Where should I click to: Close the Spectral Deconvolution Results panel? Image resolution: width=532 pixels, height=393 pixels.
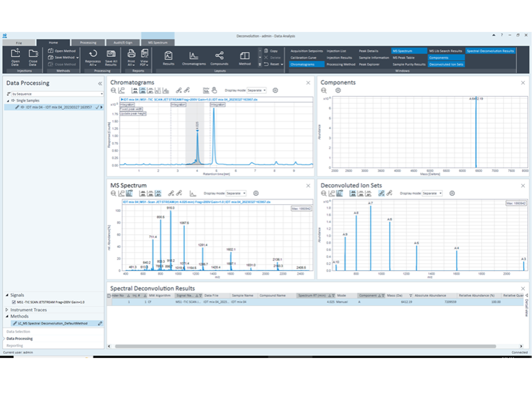click(x=523, y=288)
